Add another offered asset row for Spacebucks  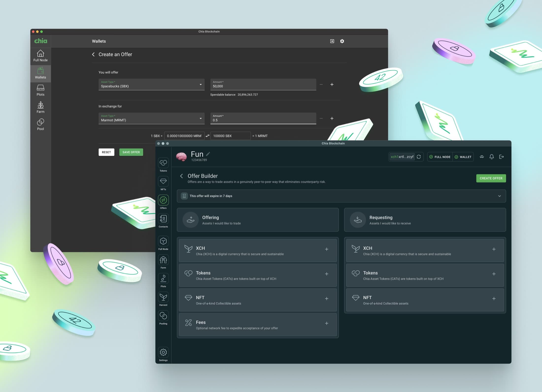click(x=332, y=85)
